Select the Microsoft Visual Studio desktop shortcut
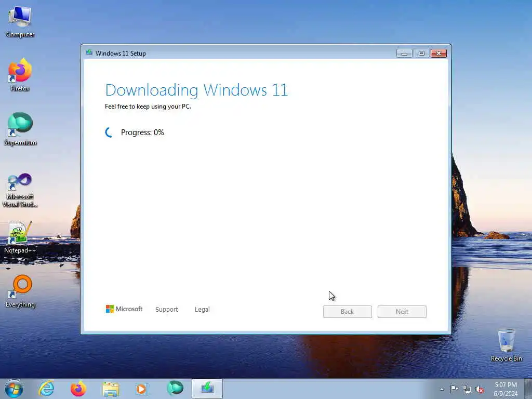Viewport: 532px width, 399px height. 20,190
